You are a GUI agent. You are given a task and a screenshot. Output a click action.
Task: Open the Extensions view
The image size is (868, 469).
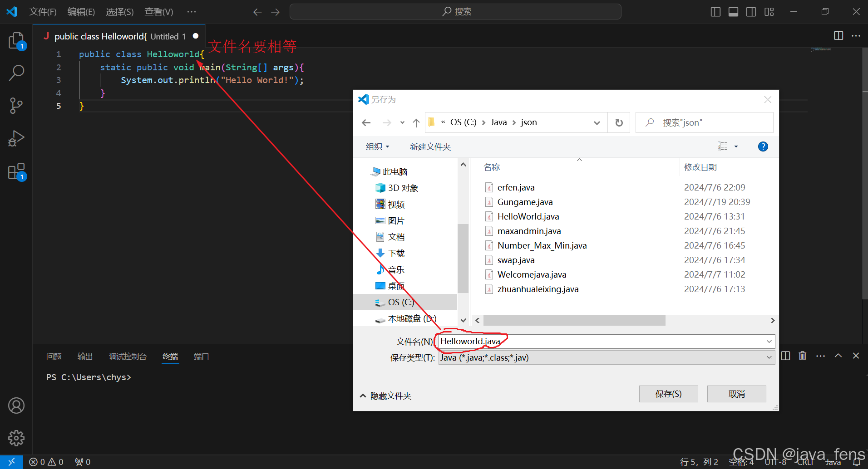tap(16, 171)
